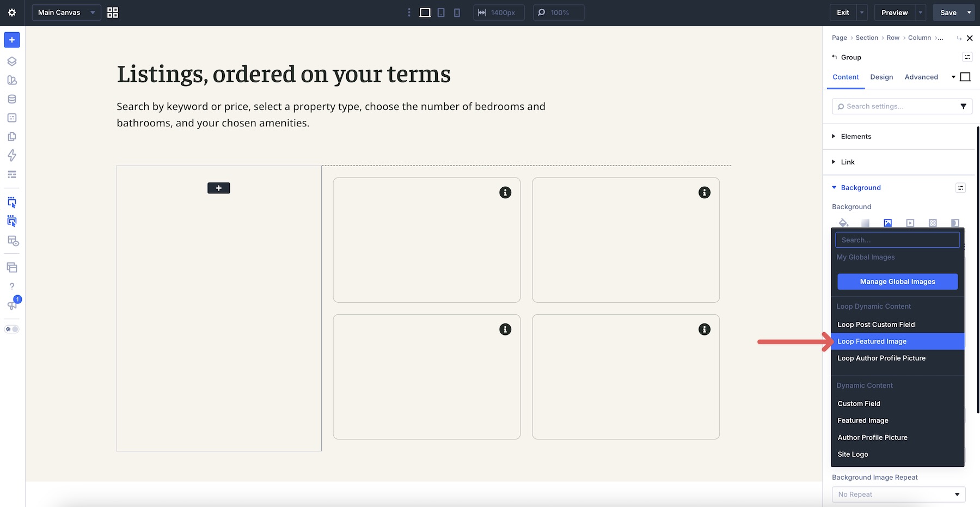Switch to the Content tab
The width and height of the screenshot is (980, 507).
point(846,77)
